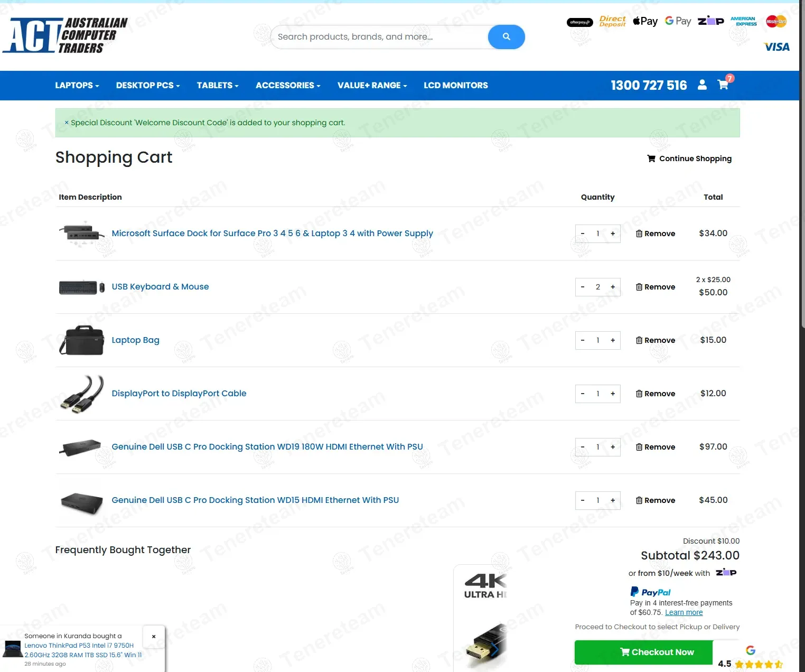Open the shopping cart icon in navbar

(x=723, y=85)
